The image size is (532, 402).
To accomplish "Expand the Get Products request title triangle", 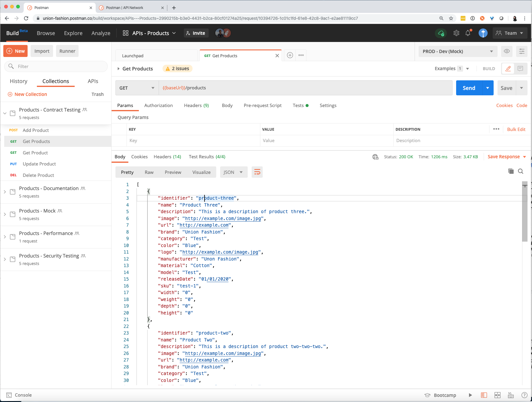I will [118, 69].
